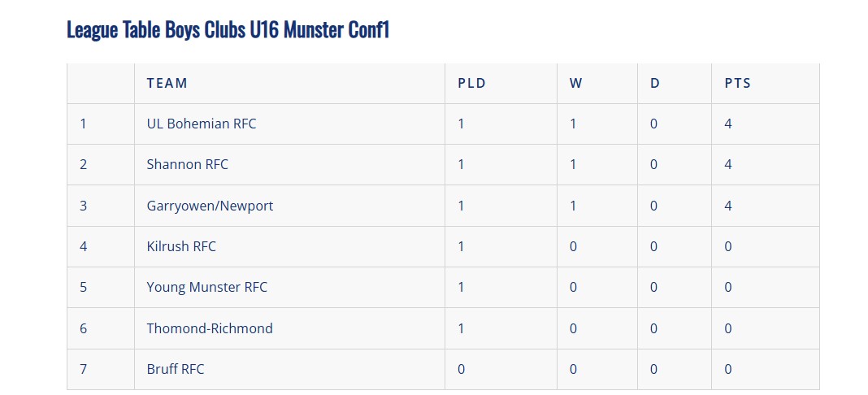Click the TEAM column header
Image resolution: width=868 pixels, height=395 pixels.
[x=167, y=83]
